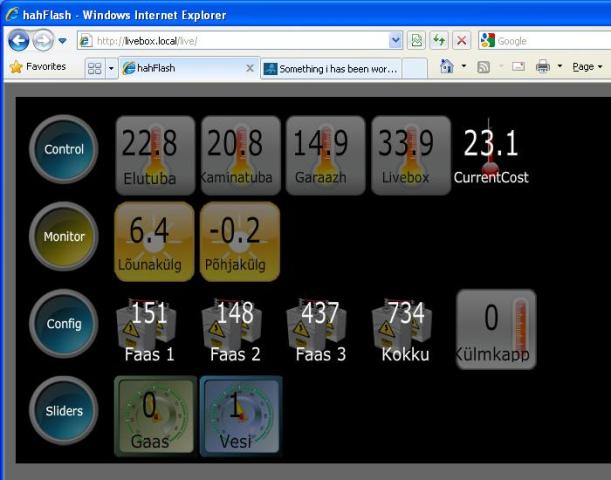This screenshot has height=480, width=611.
Task: Click the RSS feeds icon
Action: click(x=484, y=67)
